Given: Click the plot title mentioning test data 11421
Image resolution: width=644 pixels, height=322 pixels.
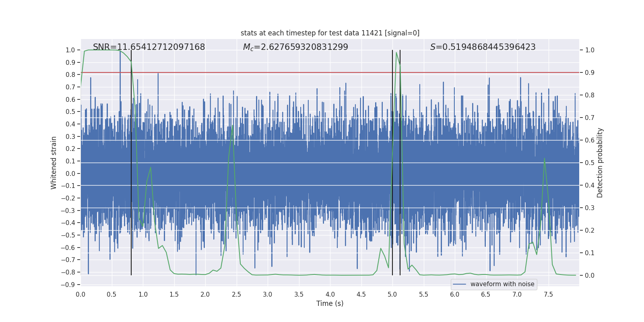Looking at the screenshot, I should 330,33.
